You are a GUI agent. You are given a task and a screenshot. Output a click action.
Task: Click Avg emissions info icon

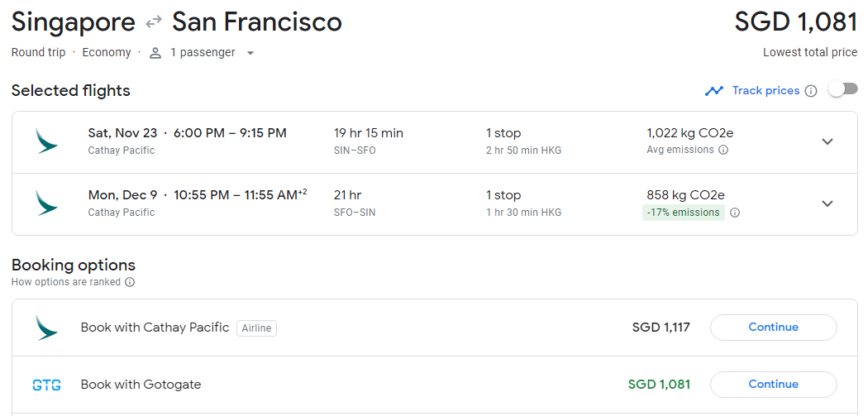coord(723,150)
